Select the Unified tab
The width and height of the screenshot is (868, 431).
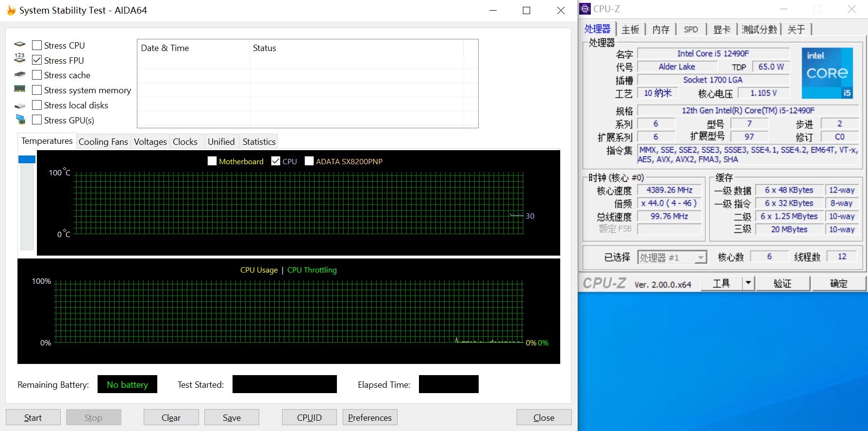tap(221, 141)
